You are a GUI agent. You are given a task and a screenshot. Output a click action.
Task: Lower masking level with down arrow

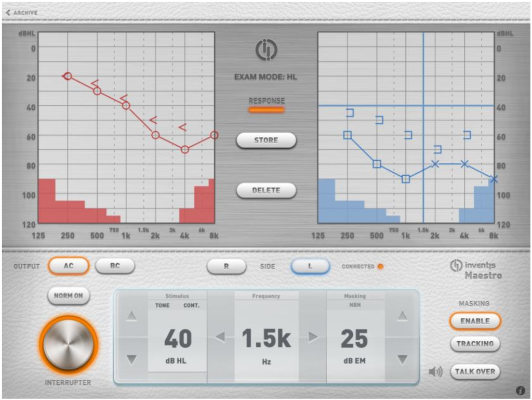coord(403,359)
